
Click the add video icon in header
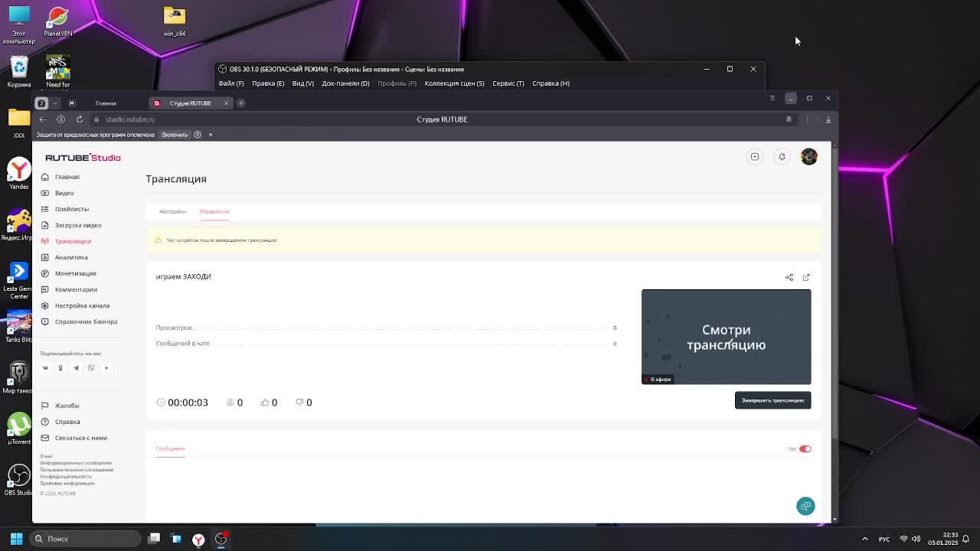tap(755, 157)
